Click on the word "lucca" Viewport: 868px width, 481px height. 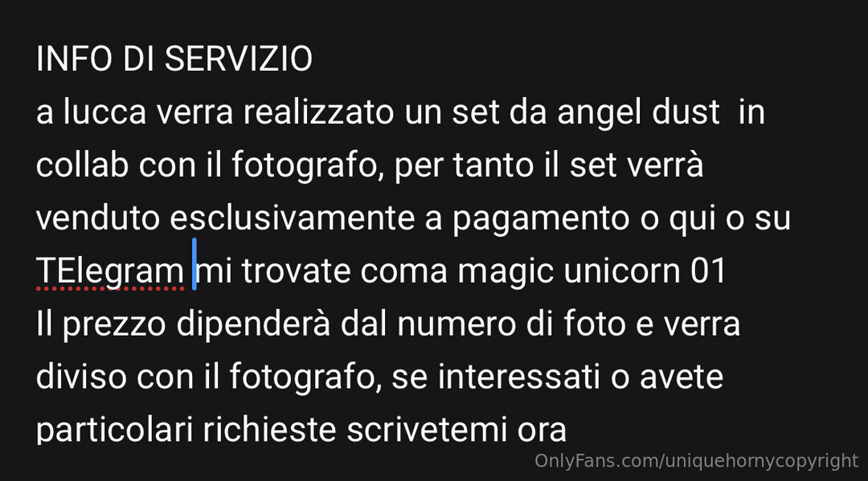click(104, 112)
